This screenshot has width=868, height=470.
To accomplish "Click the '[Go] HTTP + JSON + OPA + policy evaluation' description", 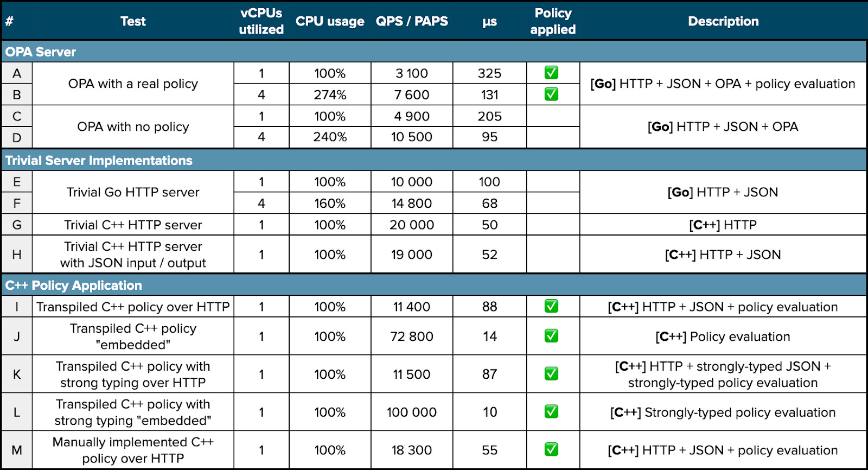I will pos(723,84).
